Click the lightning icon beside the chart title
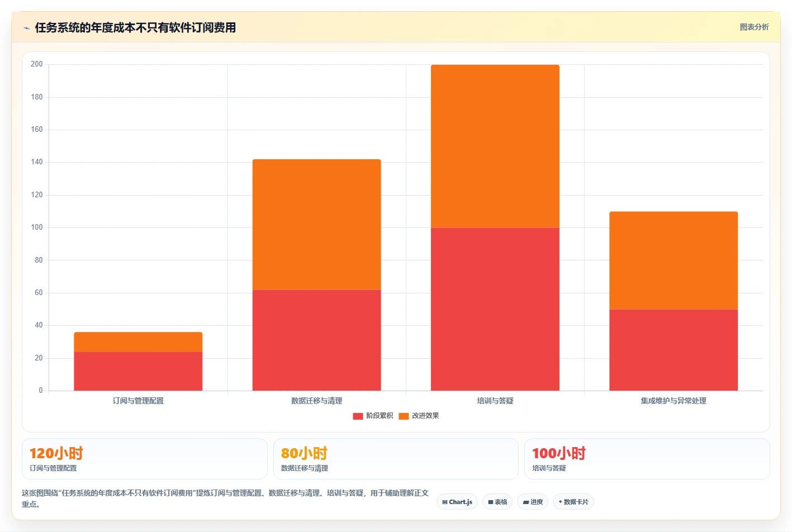Viewport: 792px width, 532px height. pyautogui.click(x=26, y=28)
